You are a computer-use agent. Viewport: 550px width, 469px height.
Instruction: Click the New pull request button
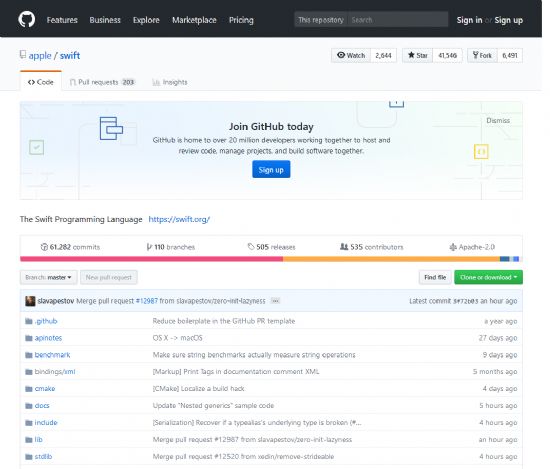[x=109, y=277]
